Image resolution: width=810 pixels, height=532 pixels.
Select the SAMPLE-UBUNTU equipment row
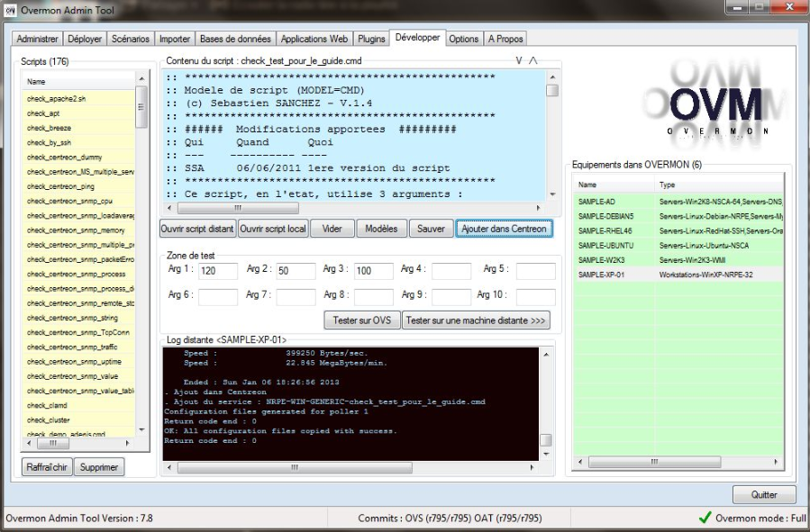tap(605, 245)
